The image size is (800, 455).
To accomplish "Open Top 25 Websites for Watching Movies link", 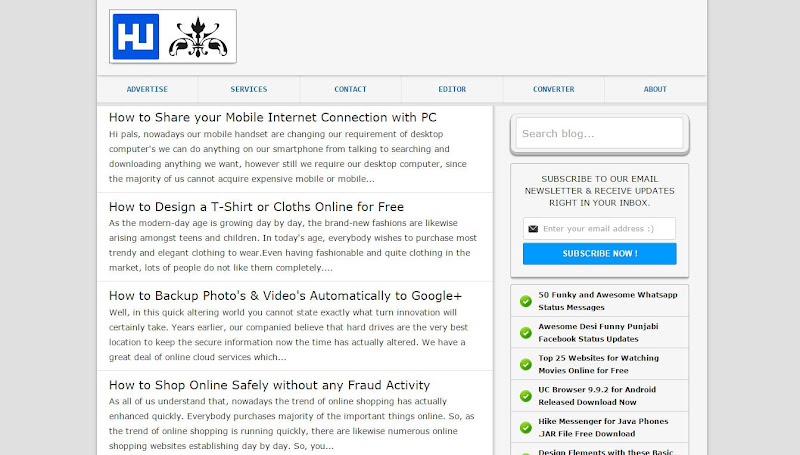I will pos(598,364).
